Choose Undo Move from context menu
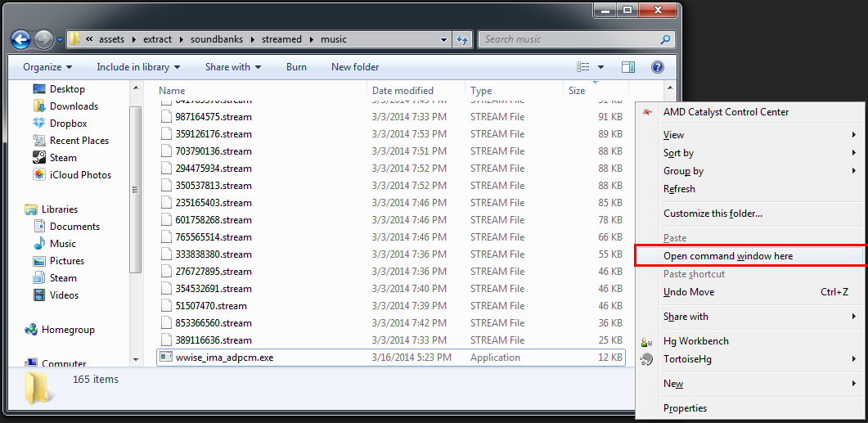 tap(749, 292)
